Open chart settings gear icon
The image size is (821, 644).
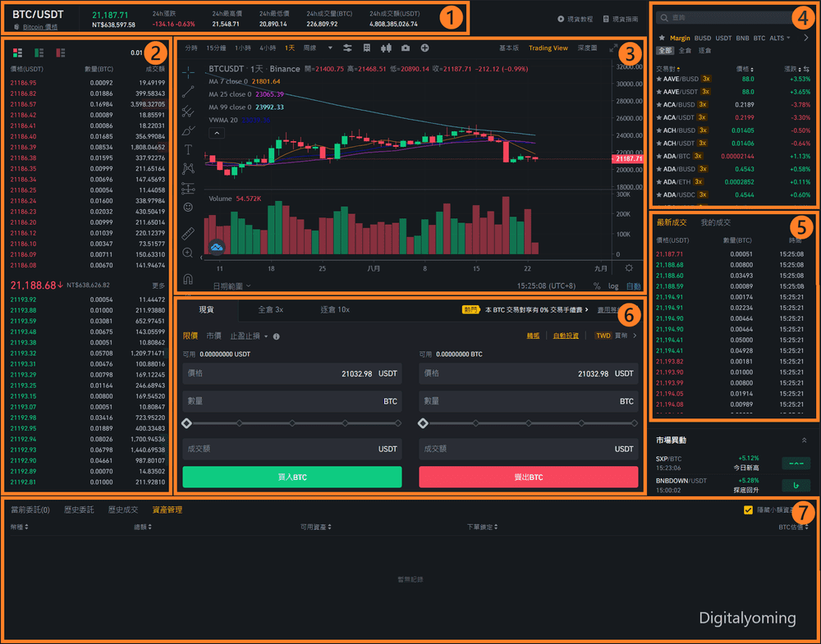click(629, 267)
